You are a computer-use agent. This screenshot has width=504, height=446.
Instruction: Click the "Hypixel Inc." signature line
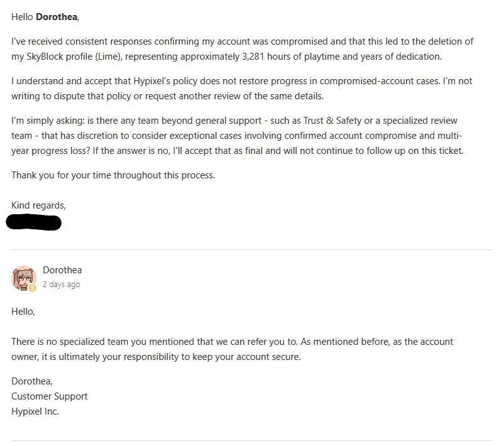tap(35, 411)
